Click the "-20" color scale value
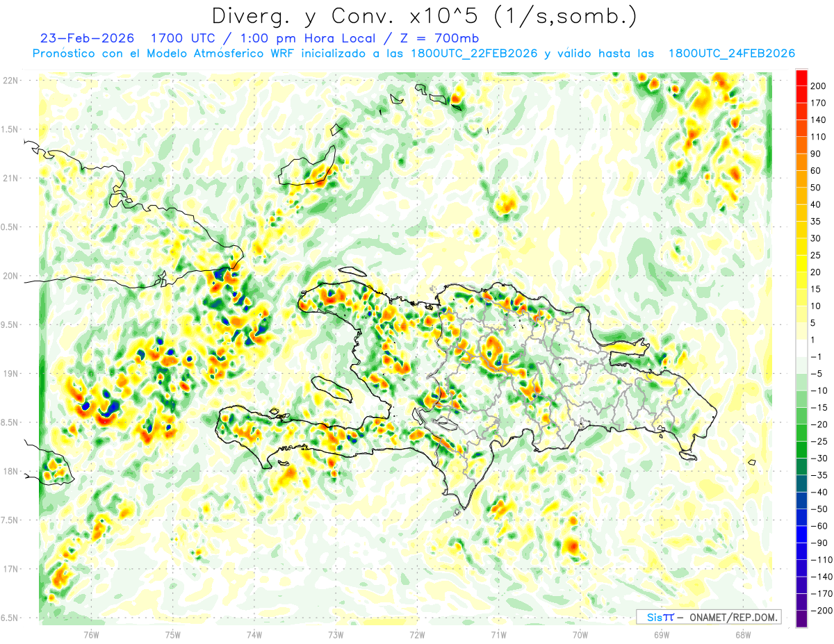 [x=819, y=424]
